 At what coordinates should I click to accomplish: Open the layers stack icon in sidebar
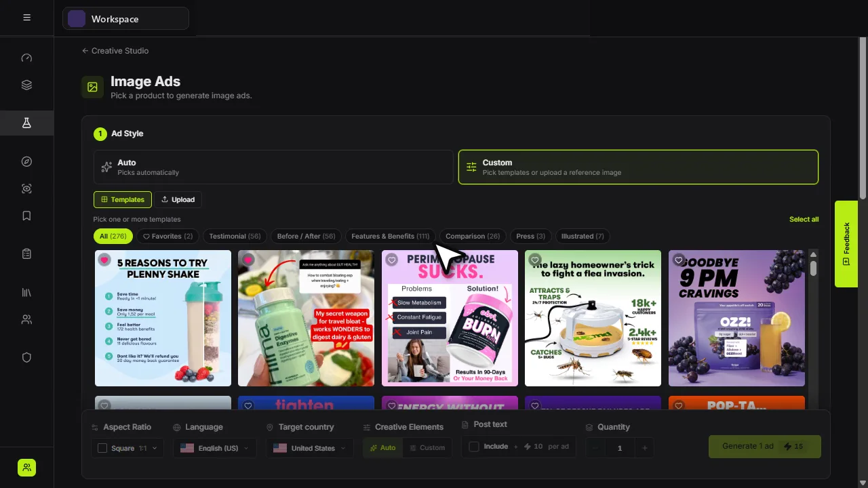(x=26, y=85)
